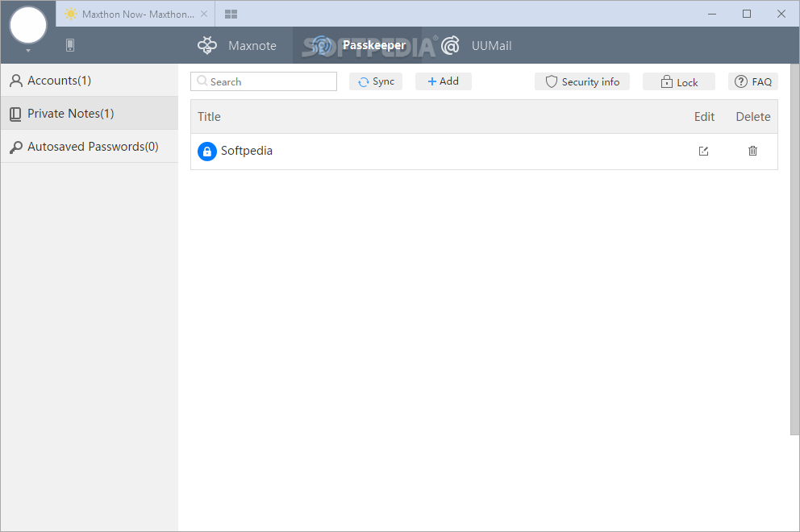Click the Sync button
Viewport: 800px width, 532px height.
pos(376,81)
